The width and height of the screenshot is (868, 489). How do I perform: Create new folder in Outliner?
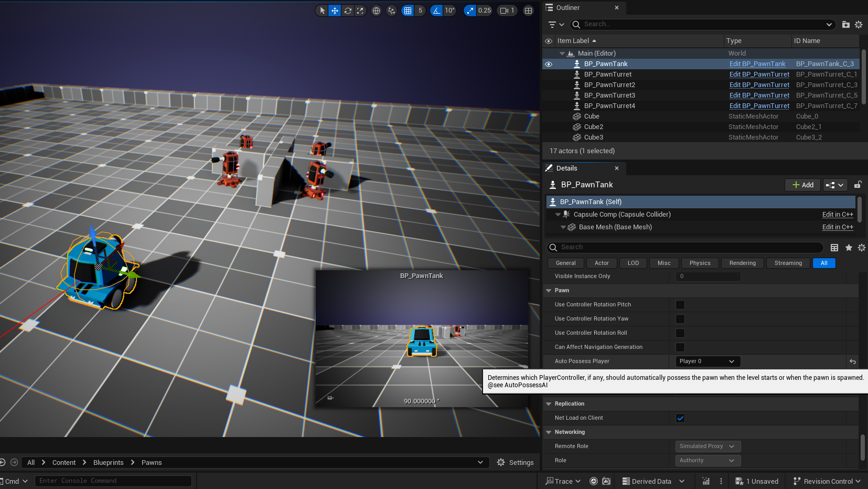coord(845,24)
